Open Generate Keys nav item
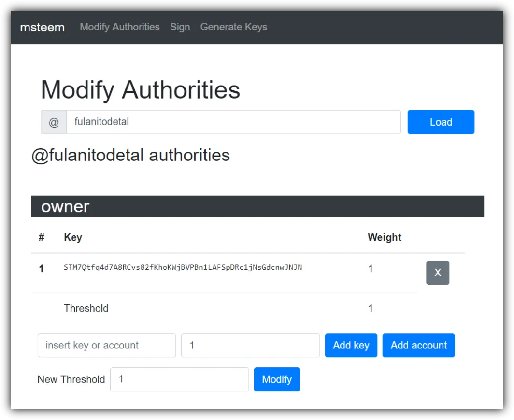The width and height of the screenshot is (514, 420). (234, 27)
